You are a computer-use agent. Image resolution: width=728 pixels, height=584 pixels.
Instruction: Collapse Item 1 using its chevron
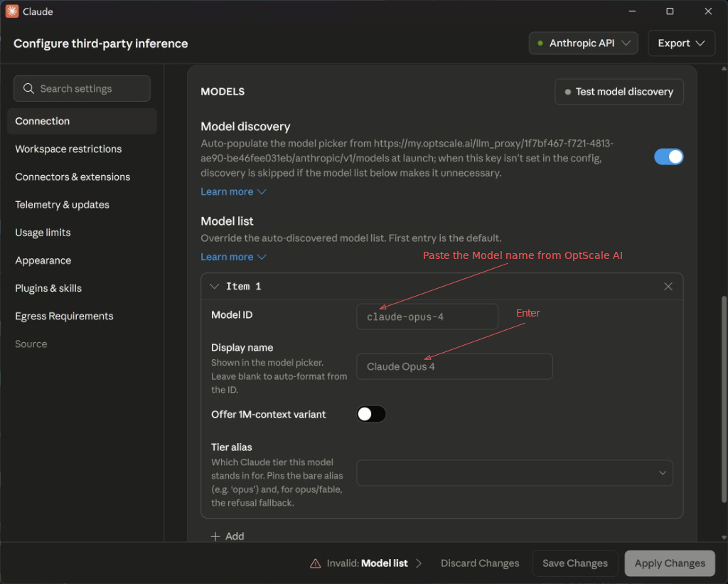click(214, 286)
